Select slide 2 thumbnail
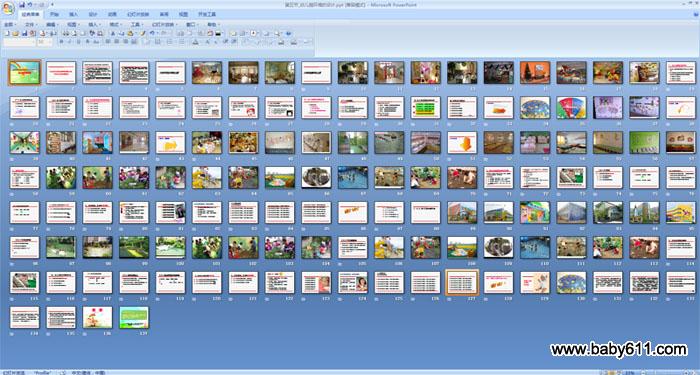 coord(61,72)
